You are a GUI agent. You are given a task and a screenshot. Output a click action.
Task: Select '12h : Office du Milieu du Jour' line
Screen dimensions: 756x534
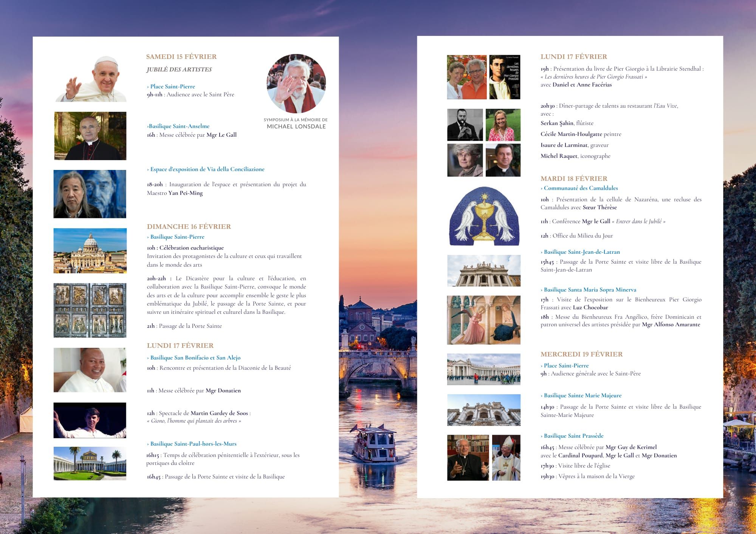577,236
